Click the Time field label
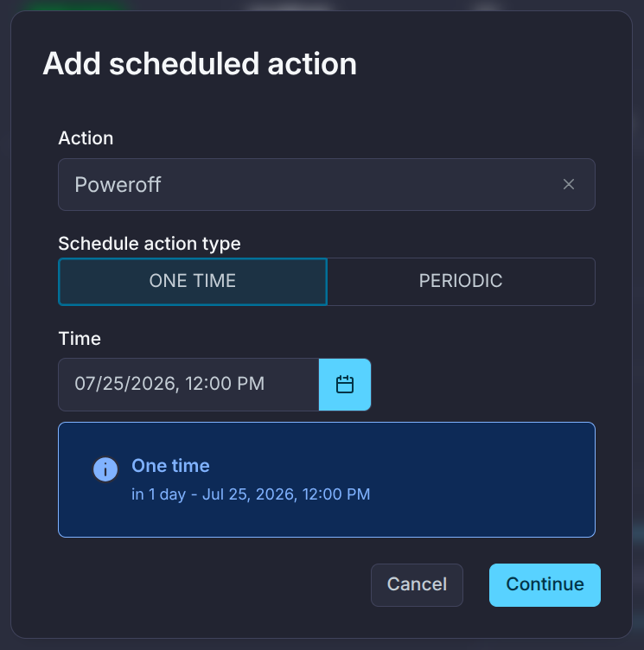 (80, 339)
